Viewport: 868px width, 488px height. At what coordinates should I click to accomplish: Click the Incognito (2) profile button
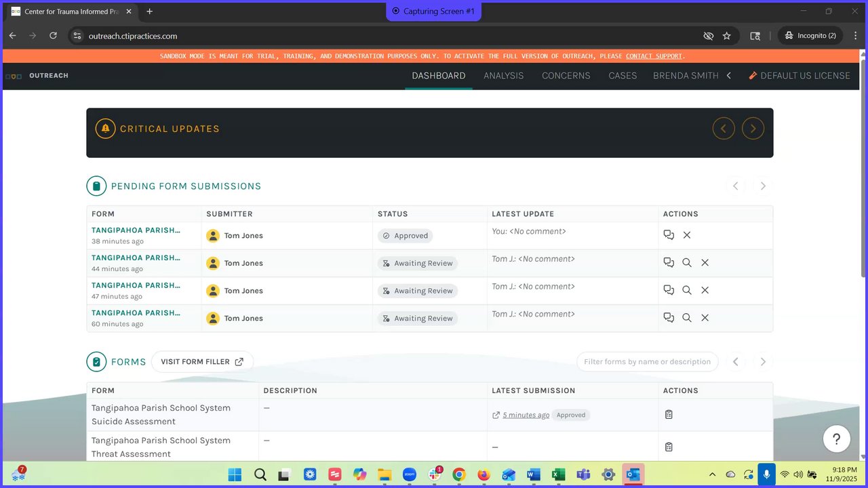pyautogui.click(x=810, y=36)
